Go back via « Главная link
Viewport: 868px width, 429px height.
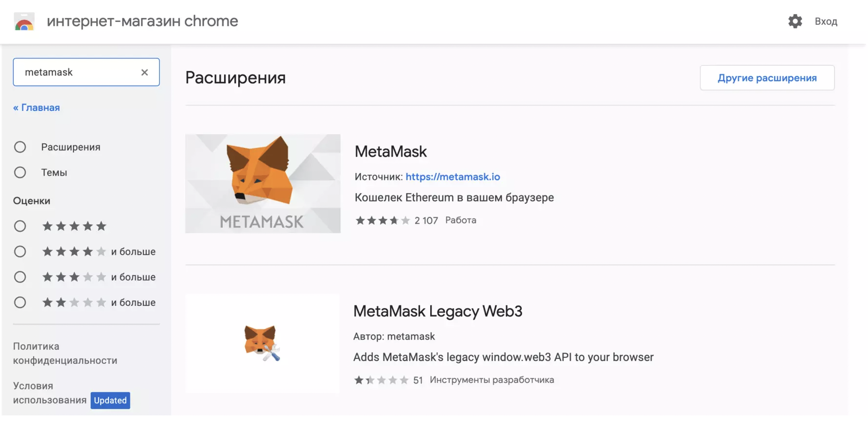click(x=36, y=107)
